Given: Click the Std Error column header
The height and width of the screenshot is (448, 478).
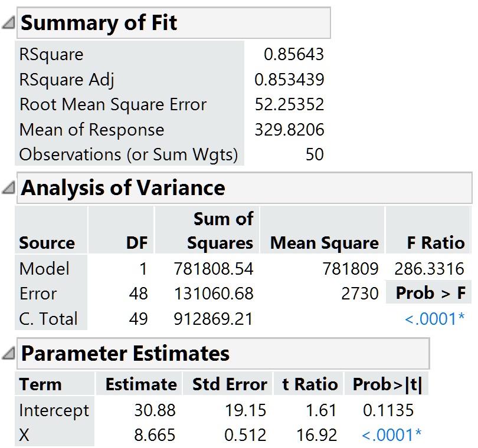Looking at the screenshot, I should pos(228,383).
